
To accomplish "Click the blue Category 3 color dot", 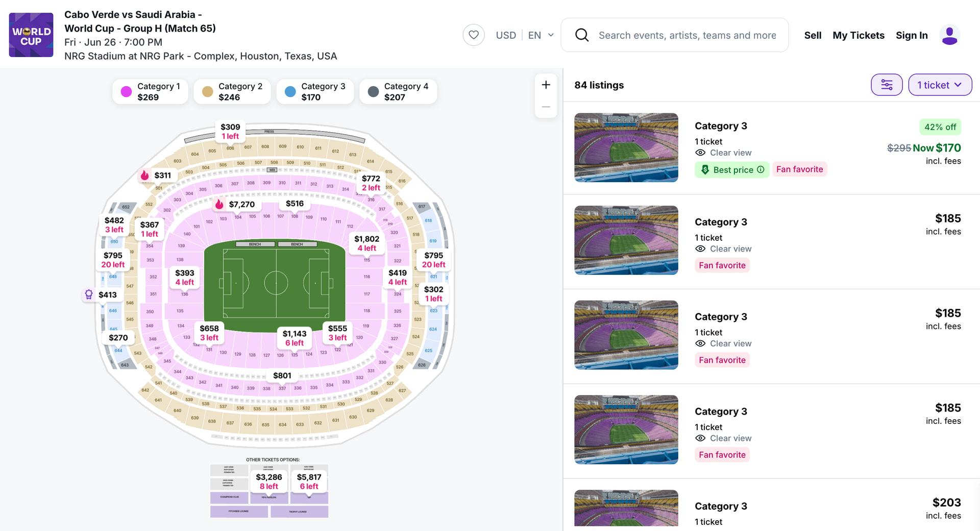I will click(x=290, y=92).
